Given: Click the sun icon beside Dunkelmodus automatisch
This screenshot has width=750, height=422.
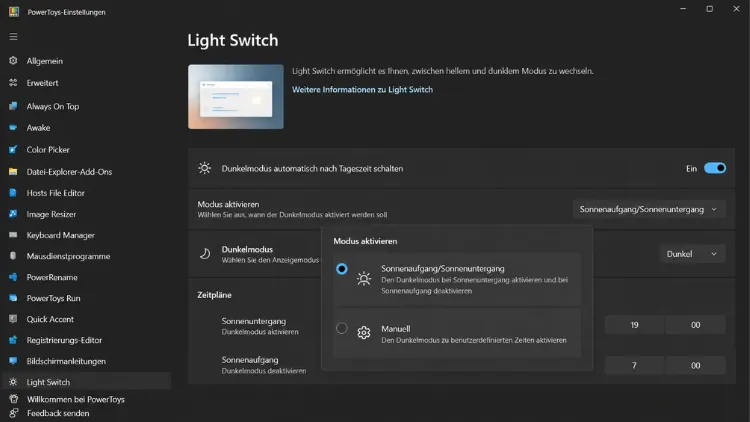Looking at the screenshot, I should [205, 168].
